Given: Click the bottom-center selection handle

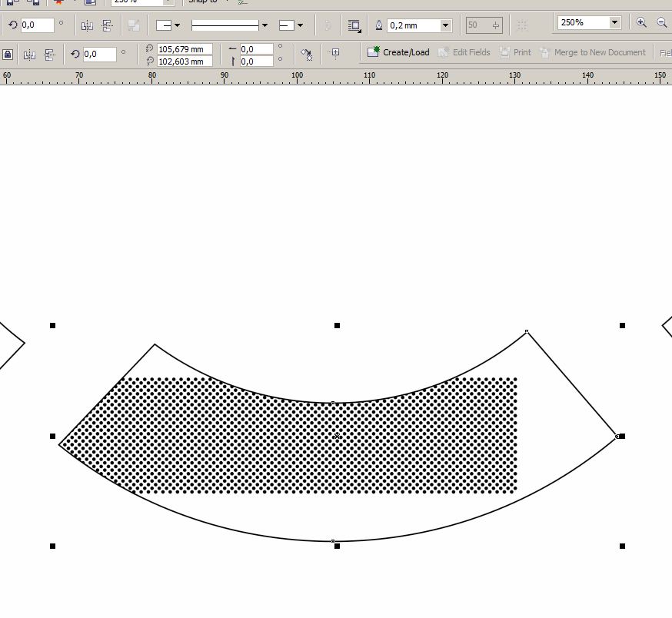Looking at the screenshot, I should (338, 546).
